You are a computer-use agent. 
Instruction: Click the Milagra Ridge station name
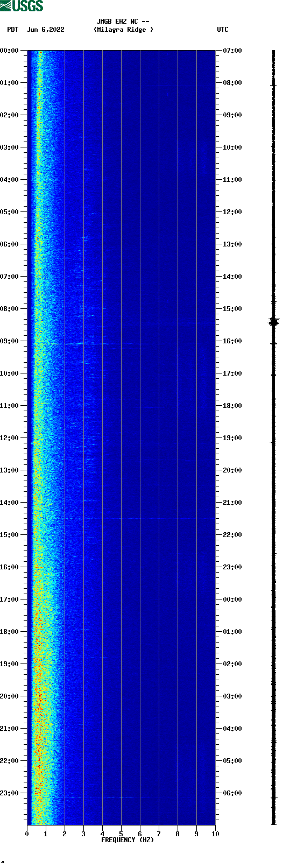coord(123,30)
